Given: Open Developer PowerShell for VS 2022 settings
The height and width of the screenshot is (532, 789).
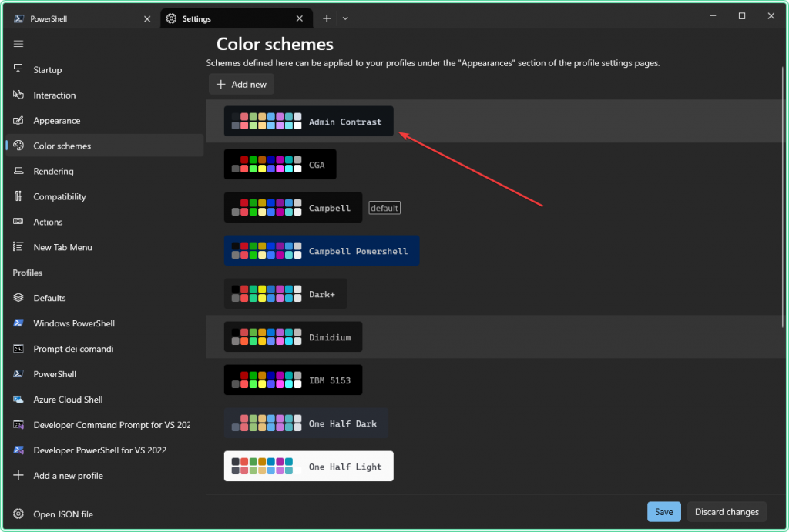Looking at the screenshot, I should pyautogui.click(x=100, y=450).
